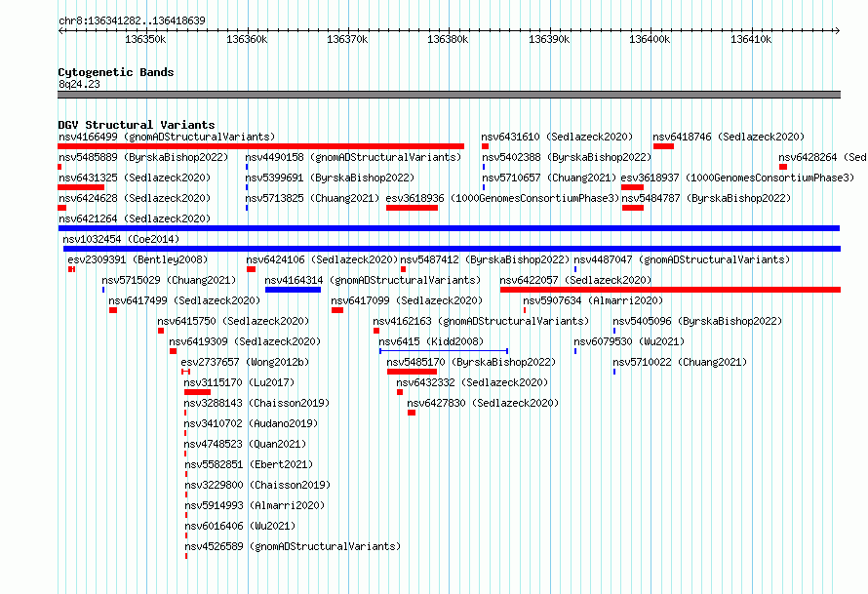
Task: Click nsv6415 (Kidd2008) label
Action: pos(431,341)
